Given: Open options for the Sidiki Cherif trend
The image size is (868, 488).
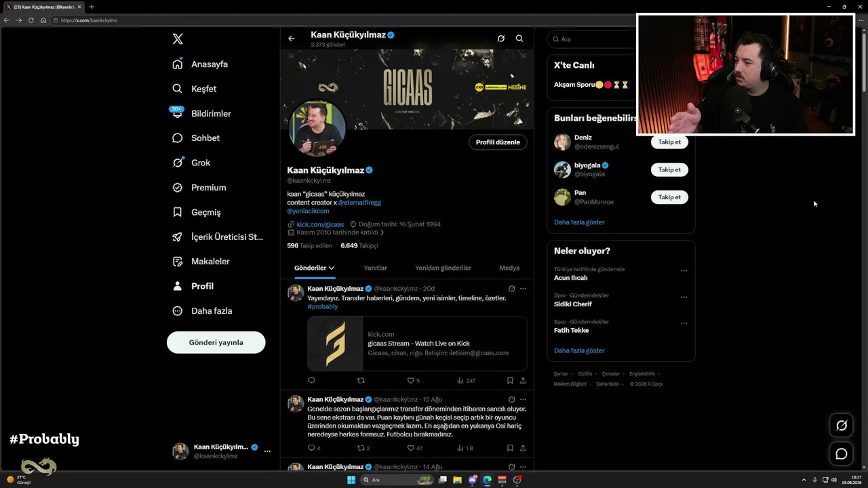Looking at the screenshot, I should (684, 297).
